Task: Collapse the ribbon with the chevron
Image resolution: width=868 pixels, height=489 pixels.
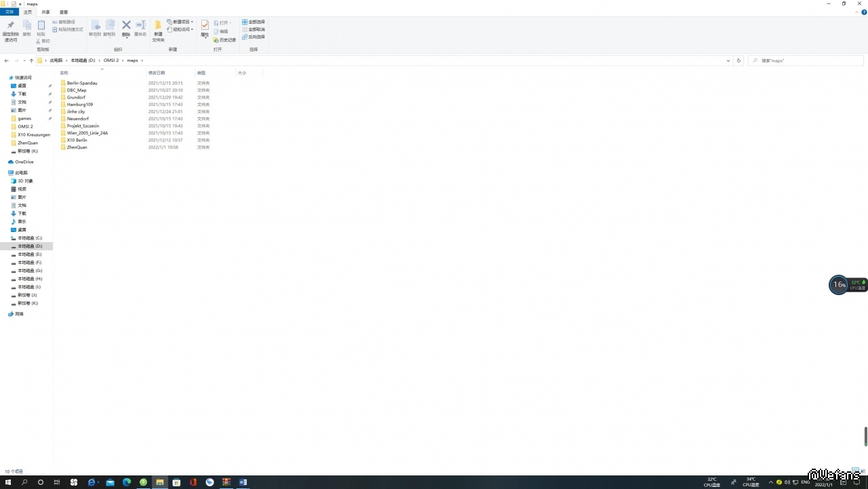Action: pyautogui.click(x=856, y=12)
